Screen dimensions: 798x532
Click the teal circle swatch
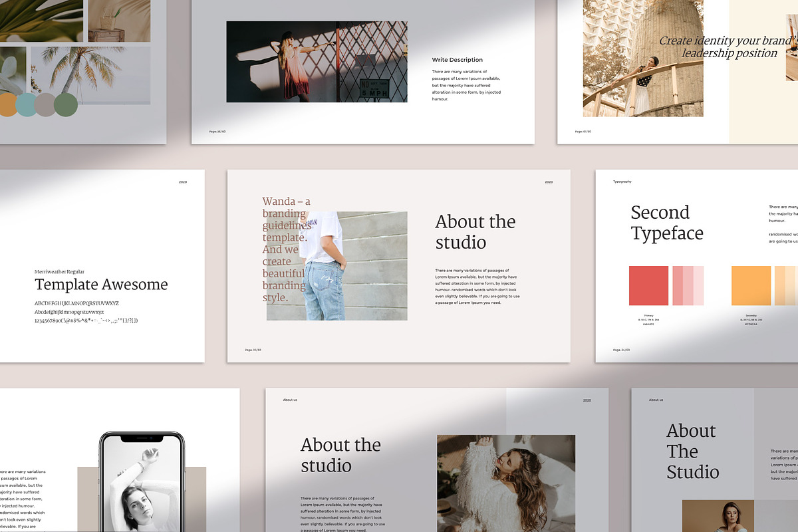point(27,104)
